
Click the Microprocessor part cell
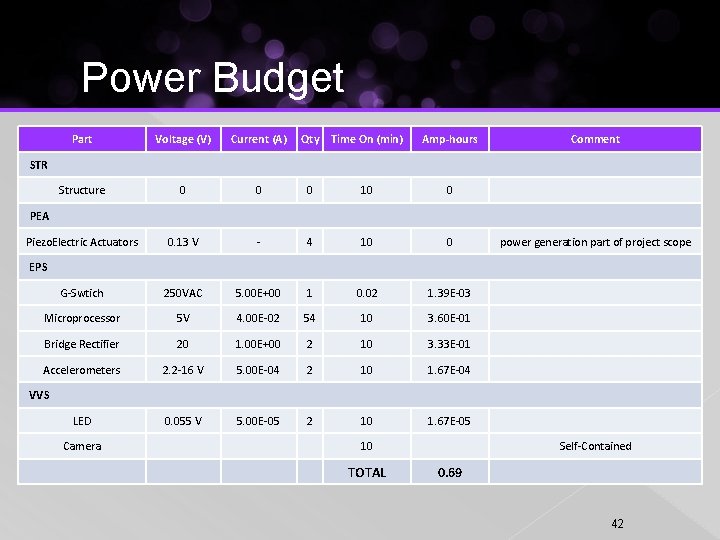click(x=82, y=318)
